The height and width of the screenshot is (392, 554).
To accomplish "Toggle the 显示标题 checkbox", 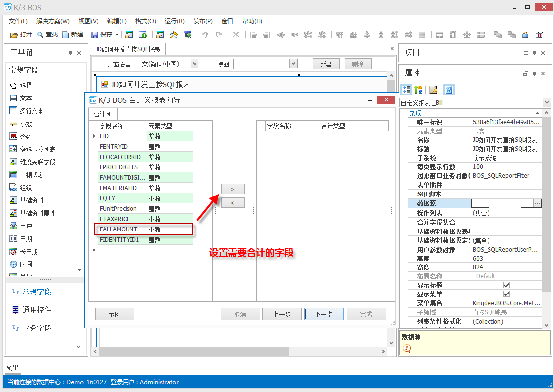I will click(x=506, y=285).
